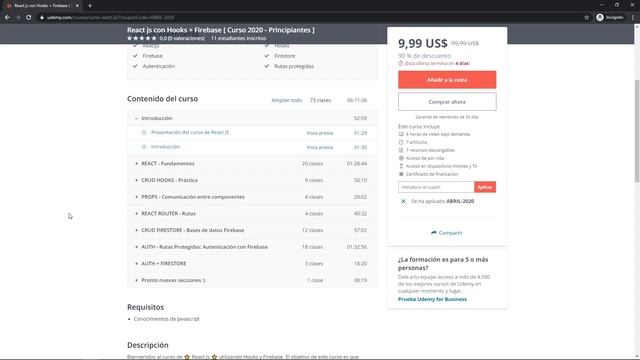Click the site lock padlock icon
640x360 pixels.
[42, 18]
